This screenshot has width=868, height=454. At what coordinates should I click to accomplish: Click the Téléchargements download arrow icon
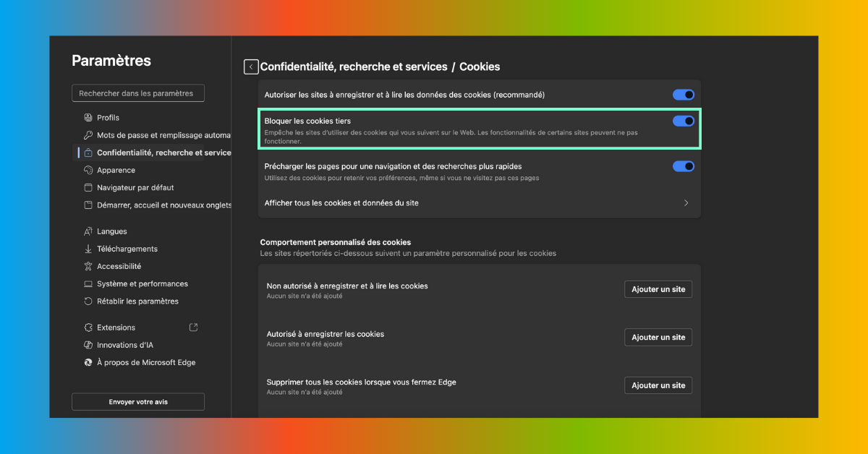tap(88, 249)
